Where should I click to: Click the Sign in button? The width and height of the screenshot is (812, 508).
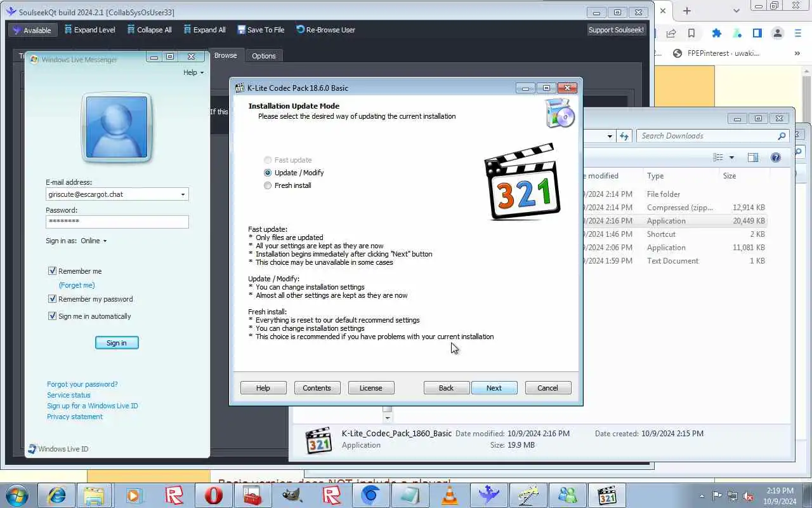pyautogui.click(x=117, y=343)
